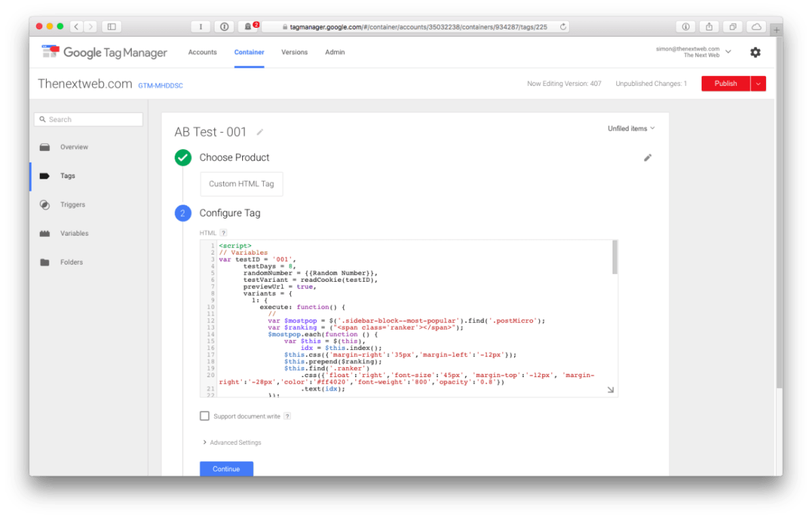Publish the container changes

click(x=725, y=83)
